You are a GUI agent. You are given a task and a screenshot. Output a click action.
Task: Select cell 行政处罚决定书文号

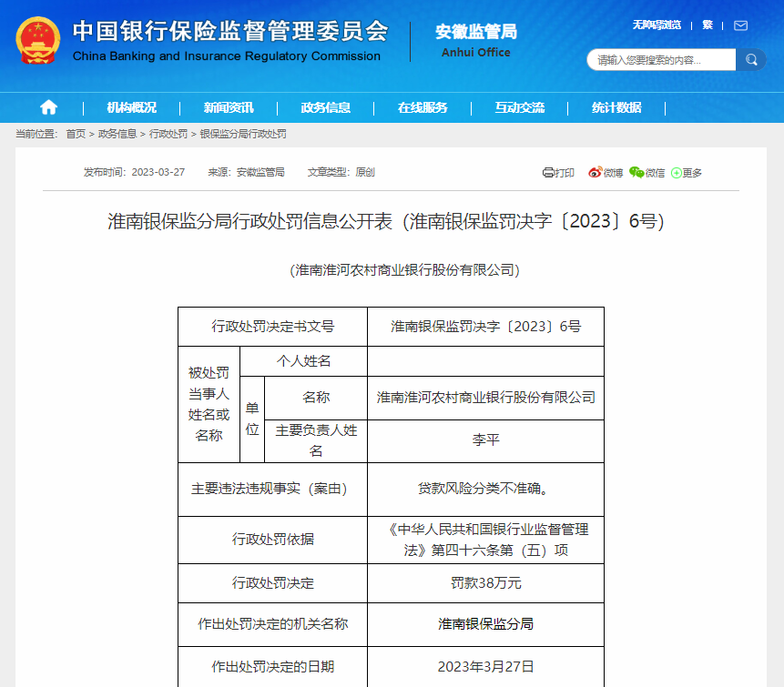tap(272, 327)
